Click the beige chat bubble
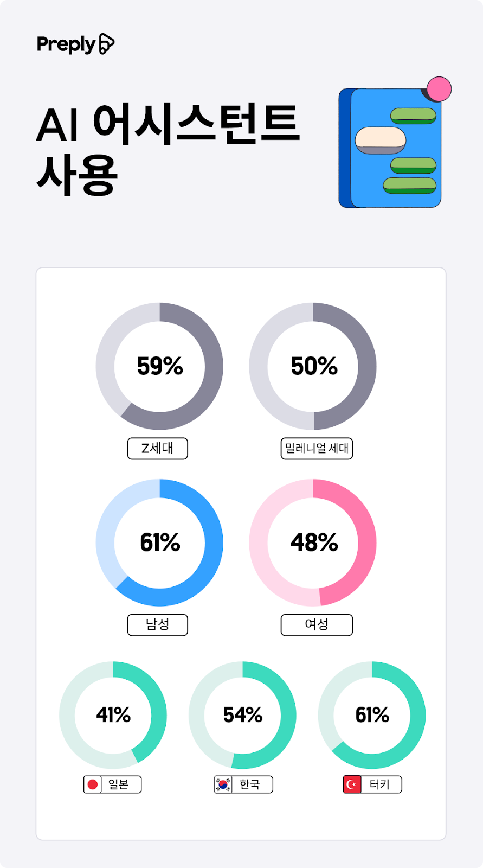 click(x=380, y=140)
